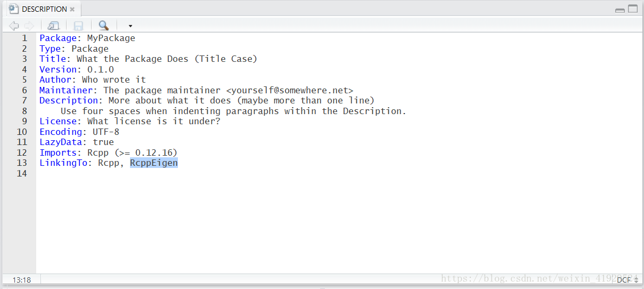
Task: Click the License field keyword
Action: click(x=58, y=121)
